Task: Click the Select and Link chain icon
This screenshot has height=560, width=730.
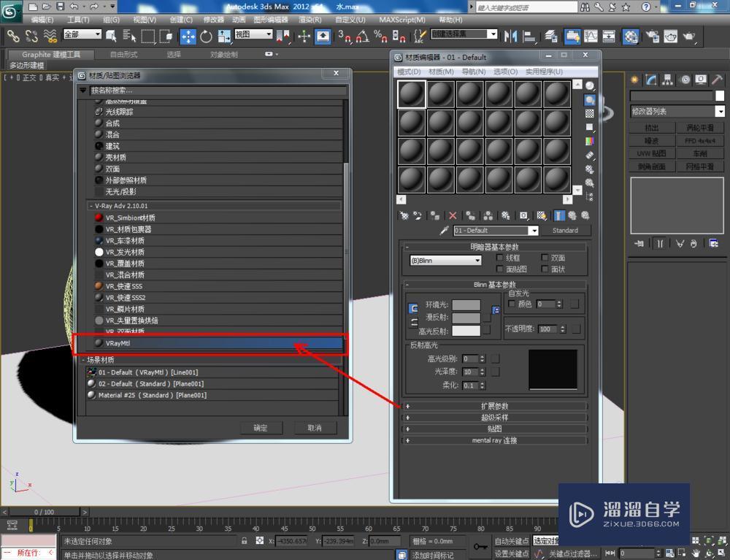Action: (x=12, y=36)
